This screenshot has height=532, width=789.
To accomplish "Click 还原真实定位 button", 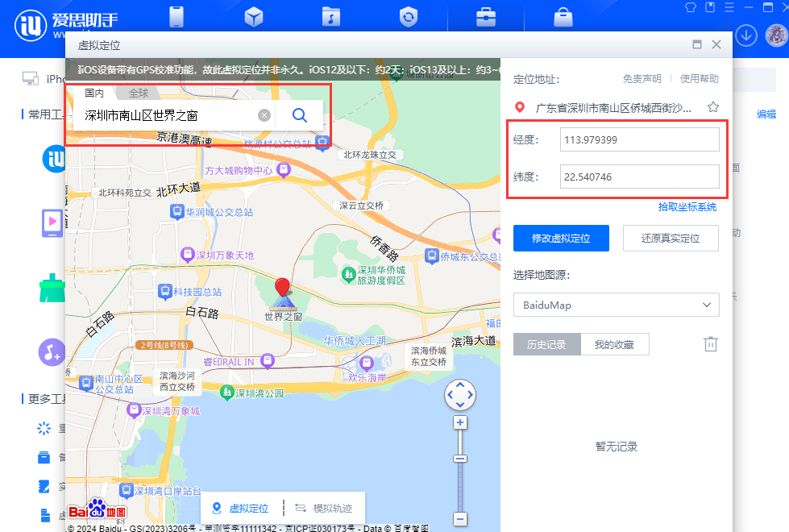I will tap(670, 239).
